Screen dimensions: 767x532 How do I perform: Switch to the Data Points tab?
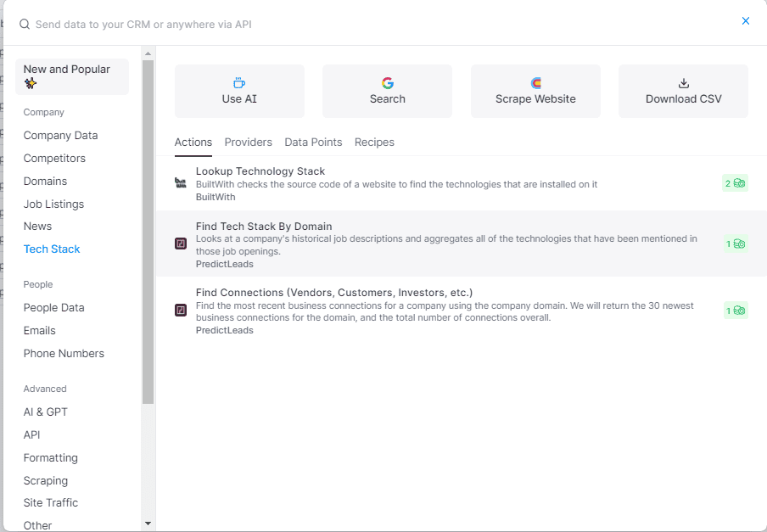click(x=313, y=143)
